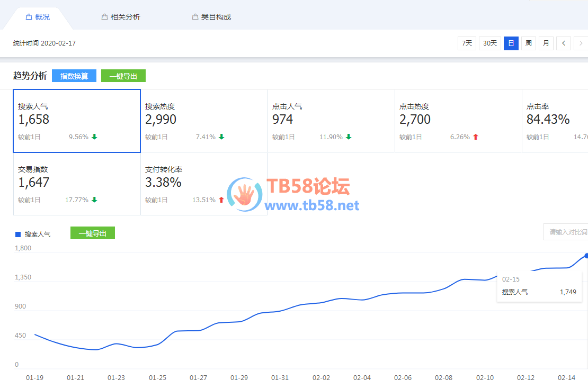This screenshot has height=389, width=588.
Task: Click the red up arrow beside 13.51%
Action: point(221,200)
